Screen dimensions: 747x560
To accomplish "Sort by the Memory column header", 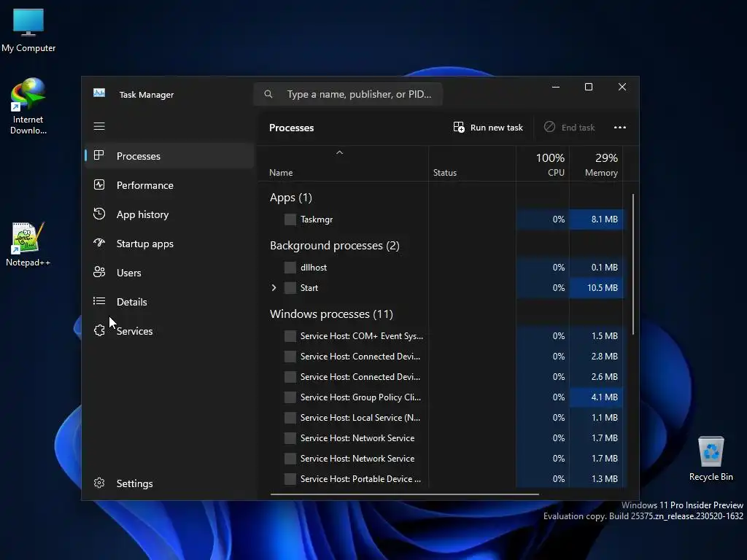I will (x=597, y=164).
